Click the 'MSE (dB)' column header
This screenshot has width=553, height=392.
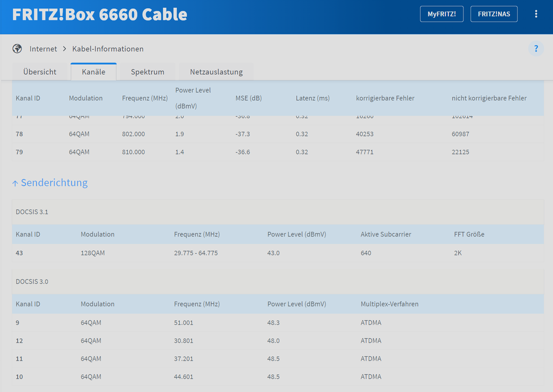click(249, 98)
